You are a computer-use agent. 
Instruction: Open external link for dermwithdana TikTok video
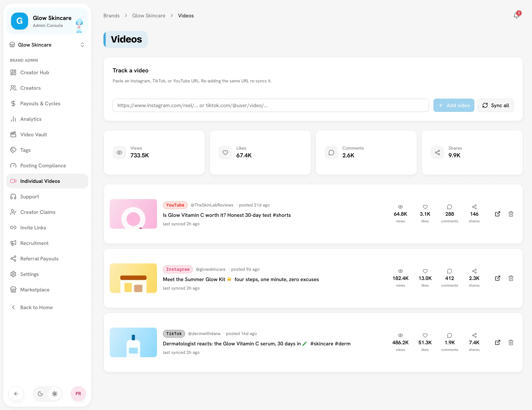point(498,342)
